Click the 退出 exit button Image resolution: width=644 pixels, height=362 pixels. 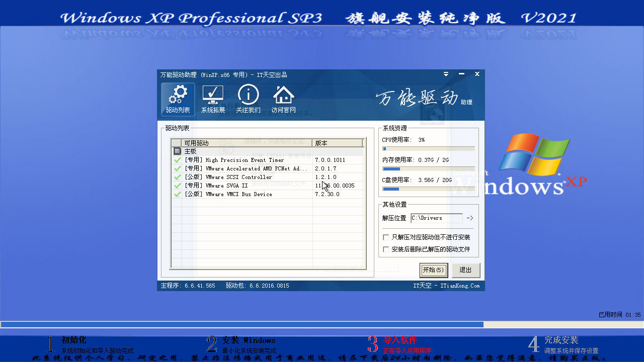[x=466, y=270]
